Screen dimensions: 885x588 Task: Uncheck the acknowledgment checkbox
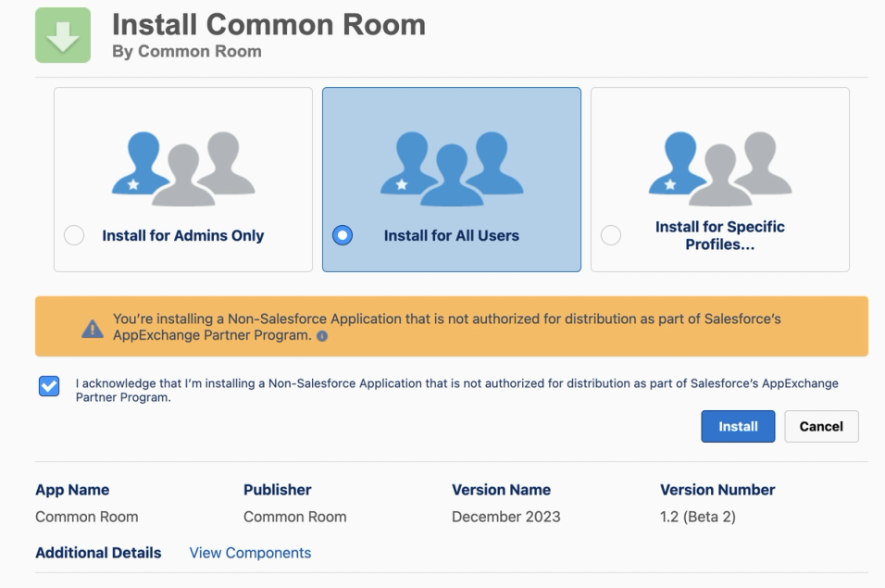pyautogui.click(x=49, y=386)
